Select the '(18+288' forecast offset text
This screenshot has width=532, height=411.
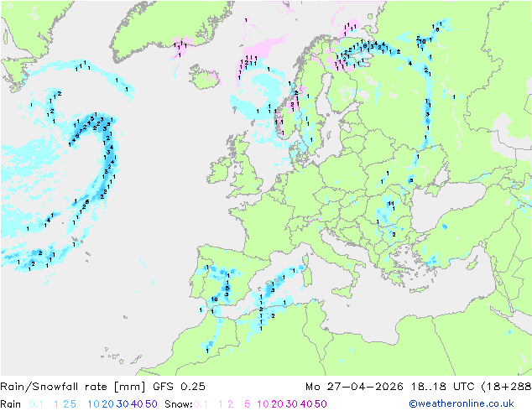point(507,387)
